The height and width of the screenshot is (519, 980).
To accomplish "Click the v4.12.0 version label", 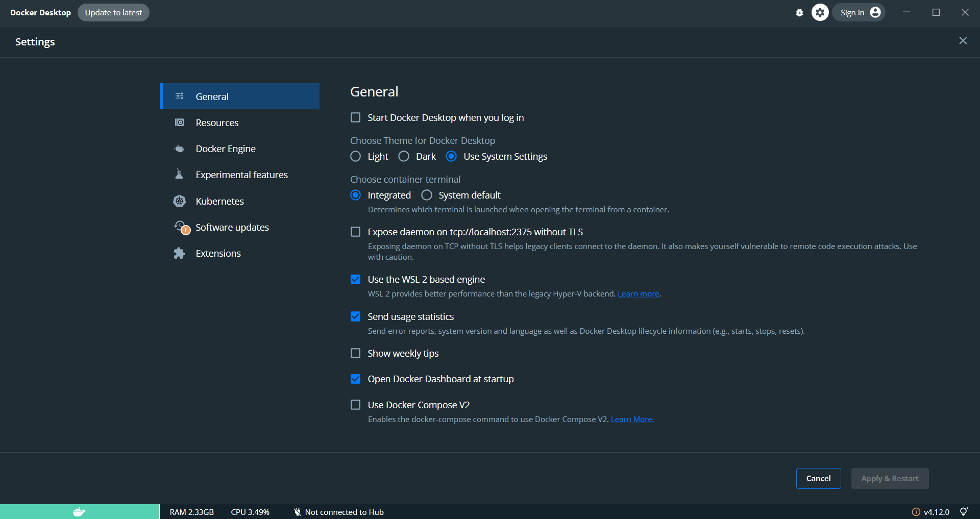I will click(937, 512).
